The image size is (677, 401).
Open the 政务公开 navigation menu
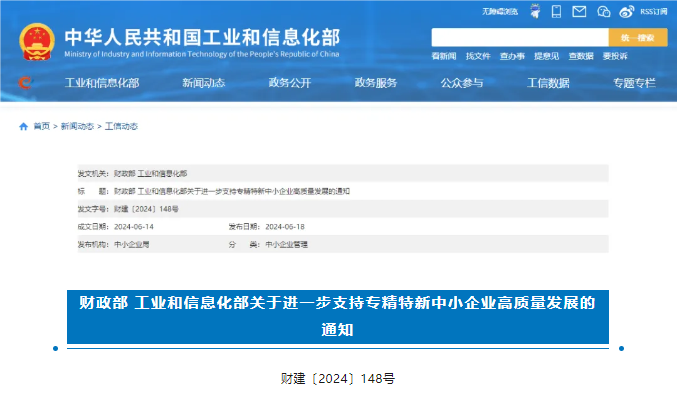(290, 83)
